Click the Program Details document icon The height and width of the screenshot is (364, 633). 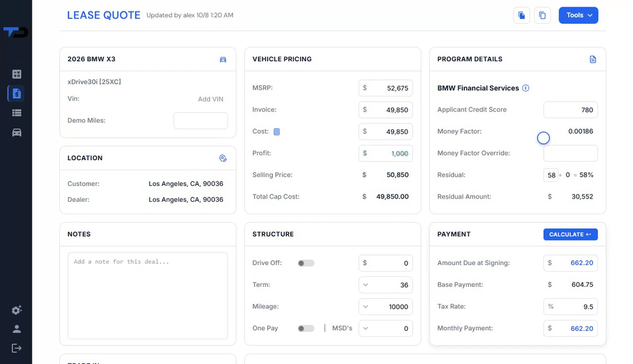(593, 59)
